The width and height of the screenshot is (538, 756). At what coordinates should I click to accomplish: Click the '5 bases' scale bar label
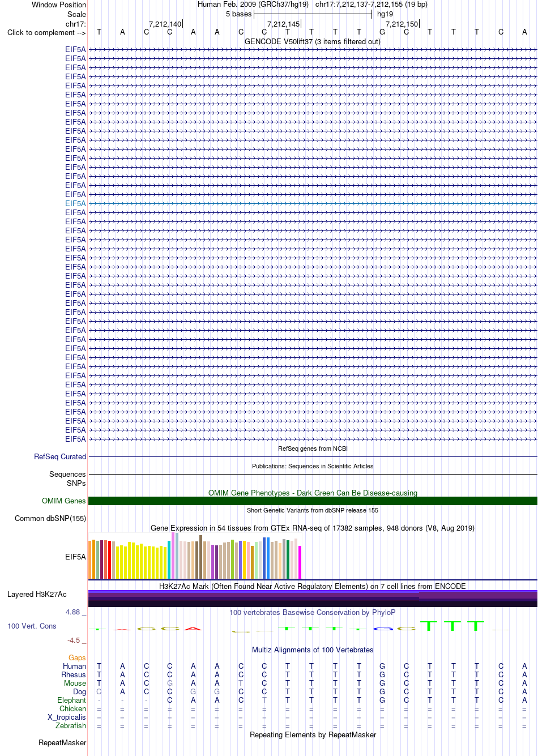[238, 14]
